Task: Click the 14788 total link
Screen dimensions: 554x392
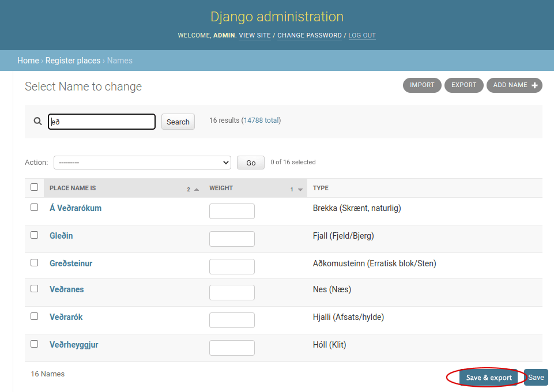Action: 261,120
